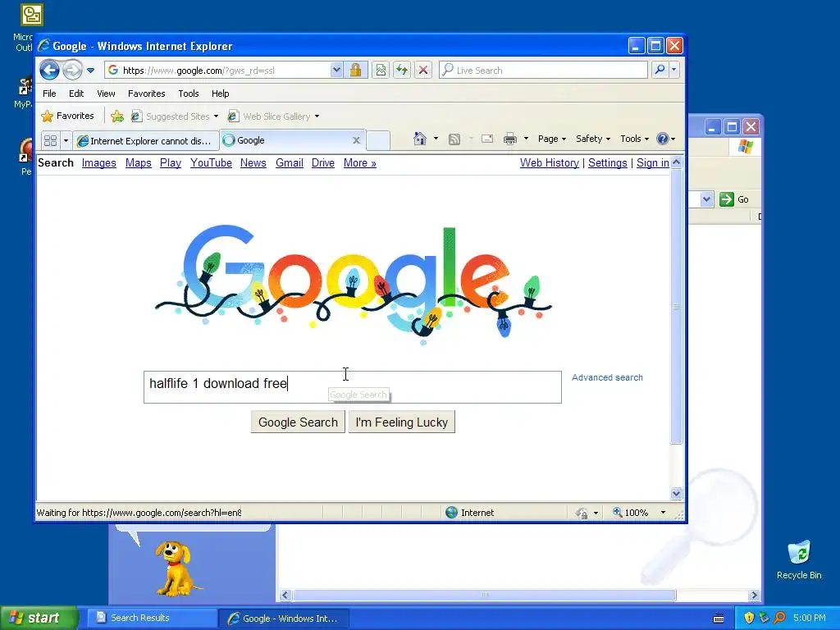Click the Add to Favorites Bar icon
Viewport: 840px width, 630px height.
tap(117, 116)
